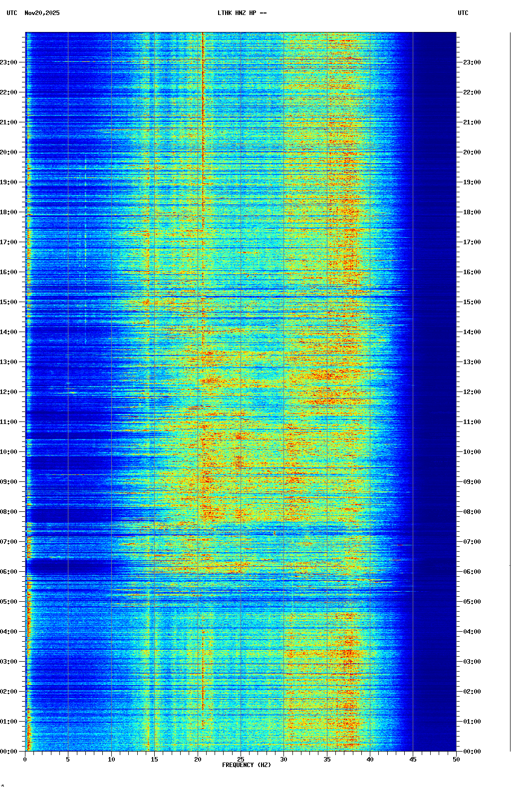Image resolution: width=532 pixels, height=791 pixels.
Task: Click the LTHK HNZ HP station title
Action: pyautogui.click(x=242, y=13)
